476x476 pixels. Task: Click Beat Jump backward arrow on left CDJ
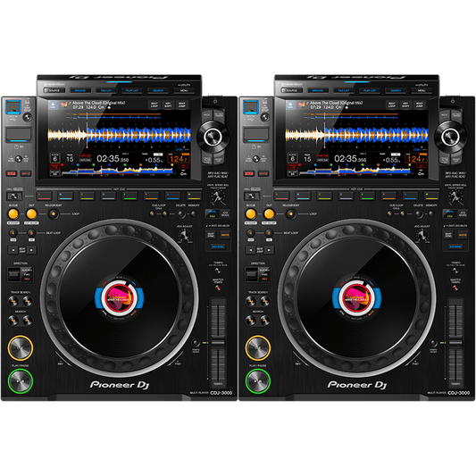[x=13, y=250]
